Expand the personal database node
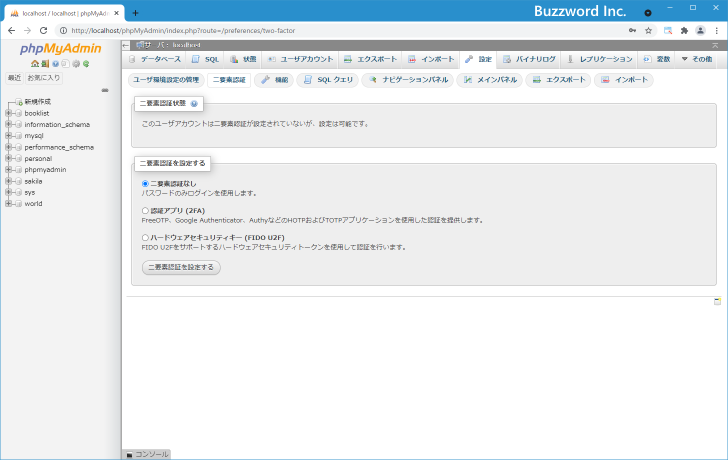 click(x=8, y=158)
